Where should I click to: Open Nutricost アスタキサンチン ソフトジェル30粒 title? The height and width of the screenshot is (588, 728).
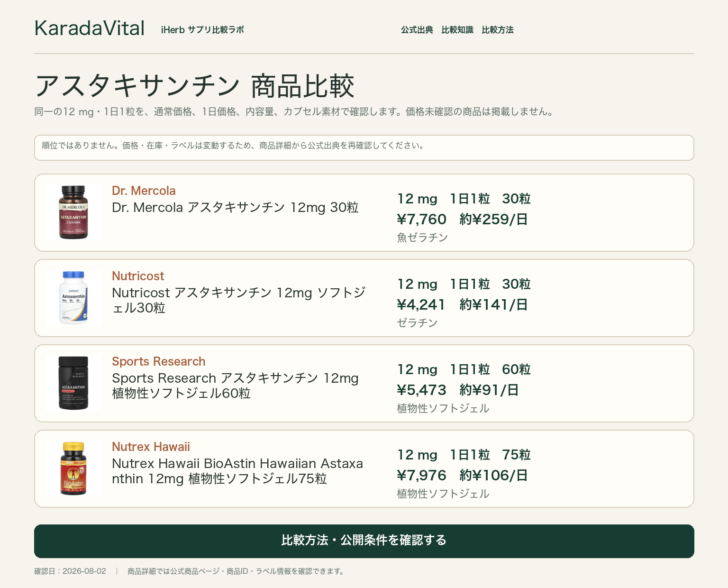pyautogui.click(x=239, y=300)
